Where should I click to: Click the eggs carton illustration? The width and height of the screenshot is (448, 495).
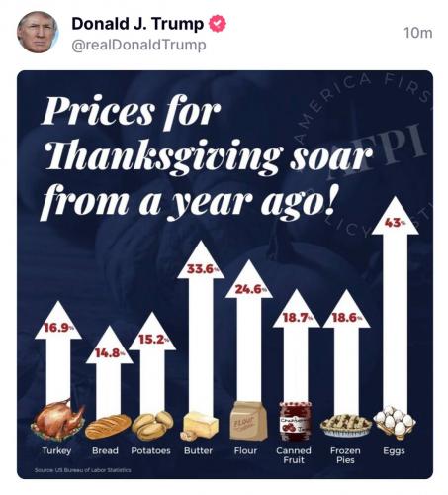point(395,423)
